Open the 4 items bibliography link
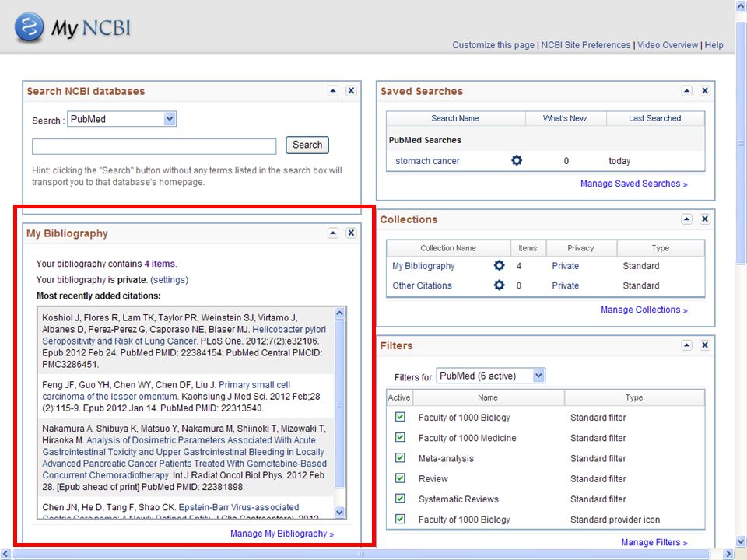 (160, 264)
